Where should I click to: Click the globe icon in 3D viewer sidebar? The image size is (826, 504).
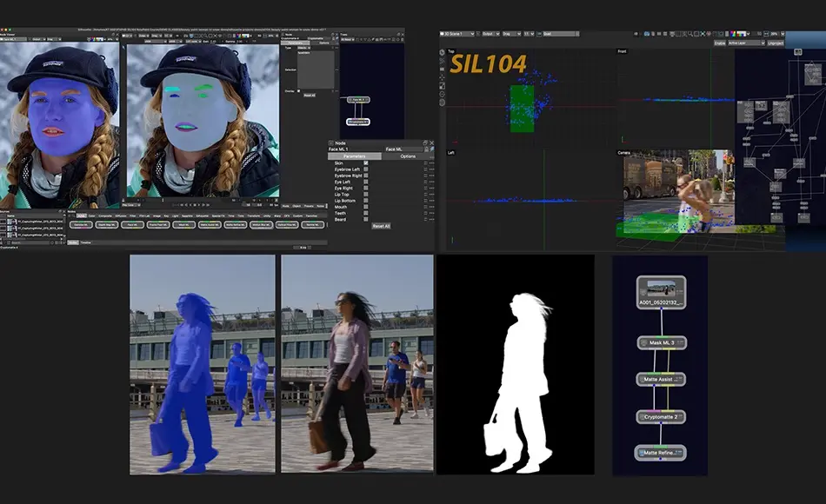442,103
